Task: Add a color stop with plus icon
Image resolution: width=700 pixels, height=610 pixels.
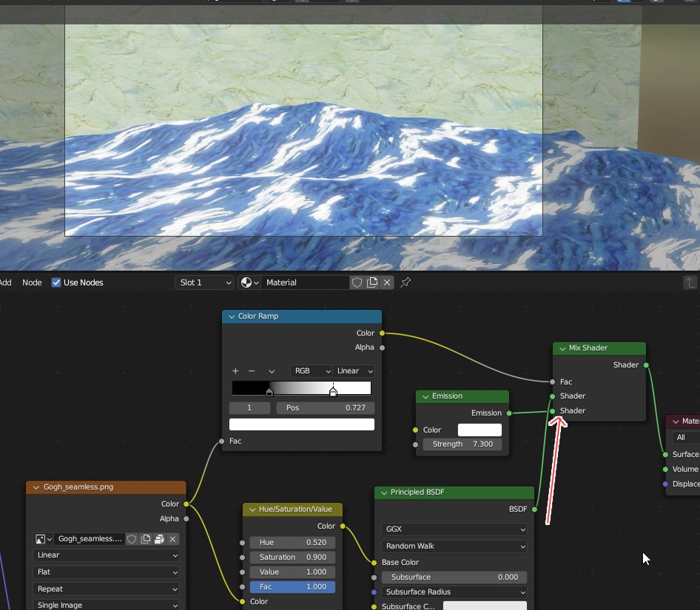Action: [x=235, y=371]
